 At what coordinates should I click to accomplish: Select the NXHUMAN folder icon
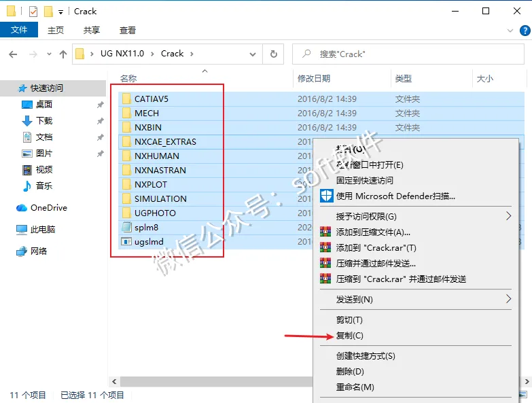point(126,156)
